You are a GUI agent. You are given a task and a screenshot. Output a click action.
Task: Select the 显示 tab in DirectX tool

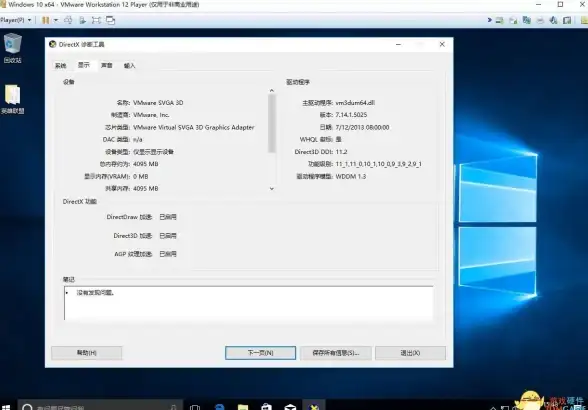84,65
